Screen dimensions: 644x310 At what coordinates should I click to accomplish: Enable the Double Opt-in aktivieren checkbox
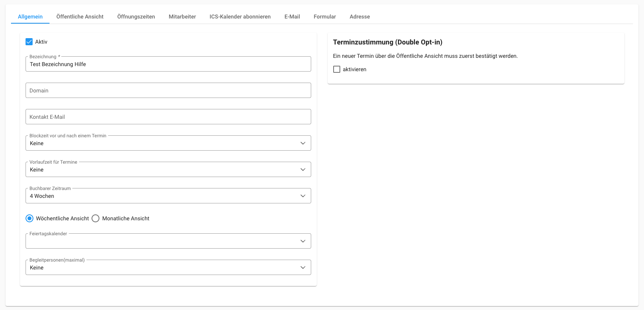point(337,69)
